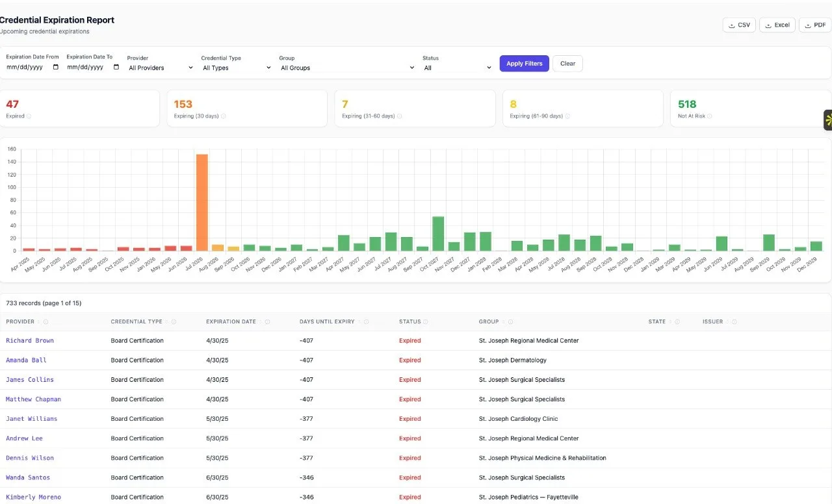Expand the Credential Type dropdown
The height and width of the screenshot is (504, 832).
pyautogui.click(x=237, y=68)
